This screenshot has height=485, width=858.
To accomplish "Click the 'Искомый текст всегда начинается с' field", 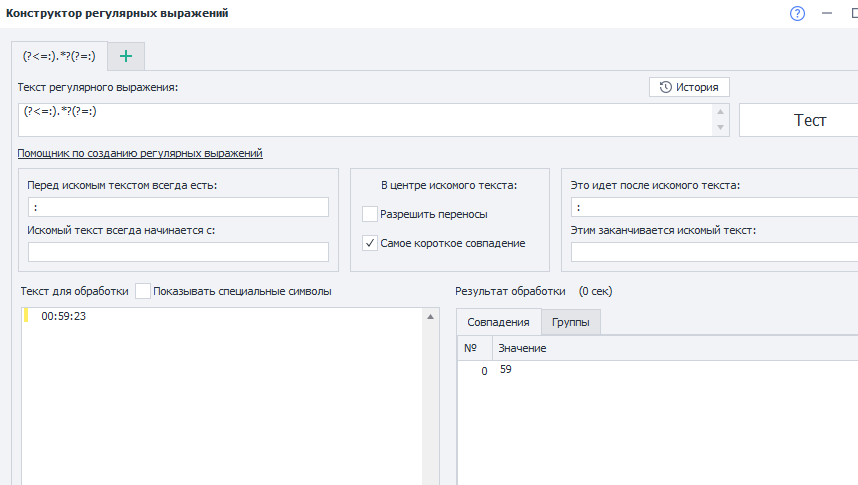I will [178, 252].
